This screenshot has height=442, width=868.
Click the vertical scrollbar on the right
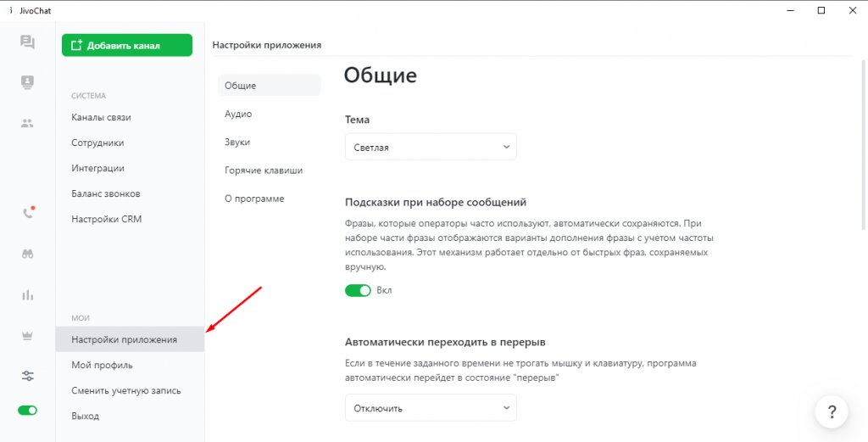865,143
